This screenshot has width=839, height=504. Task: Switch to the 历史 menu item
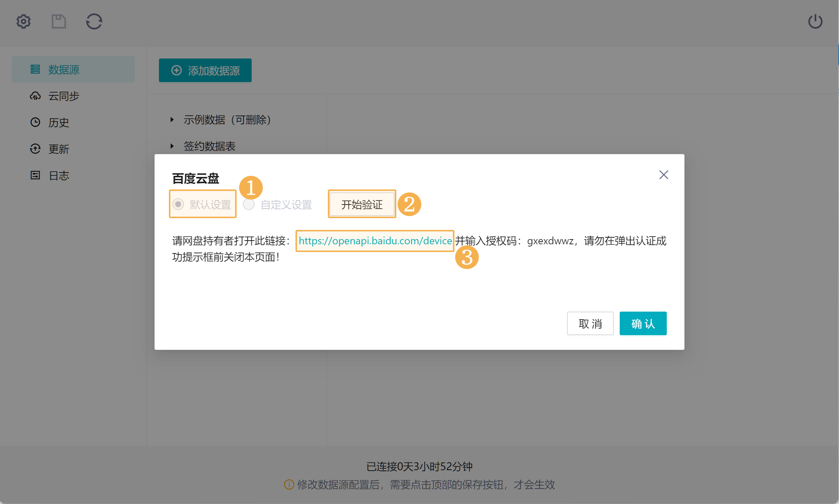59,123
